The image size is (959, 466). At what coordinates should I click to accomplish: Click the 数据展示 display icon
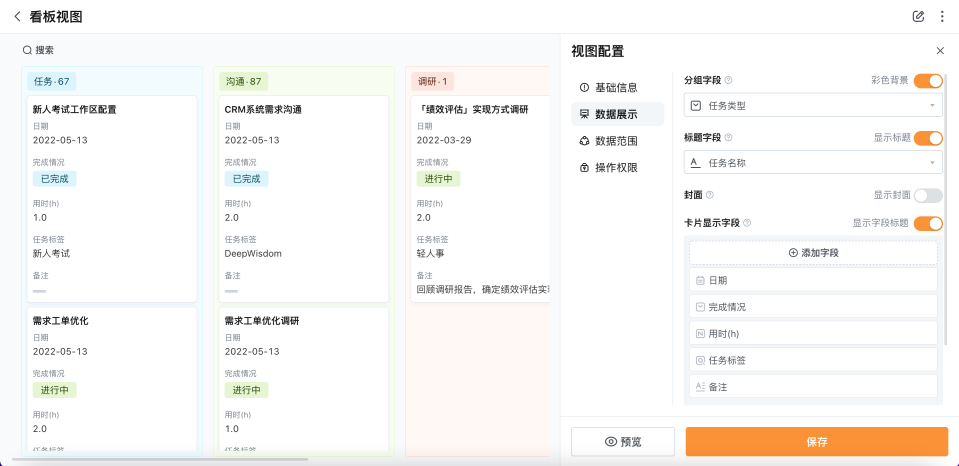click(x=583, y=114)
